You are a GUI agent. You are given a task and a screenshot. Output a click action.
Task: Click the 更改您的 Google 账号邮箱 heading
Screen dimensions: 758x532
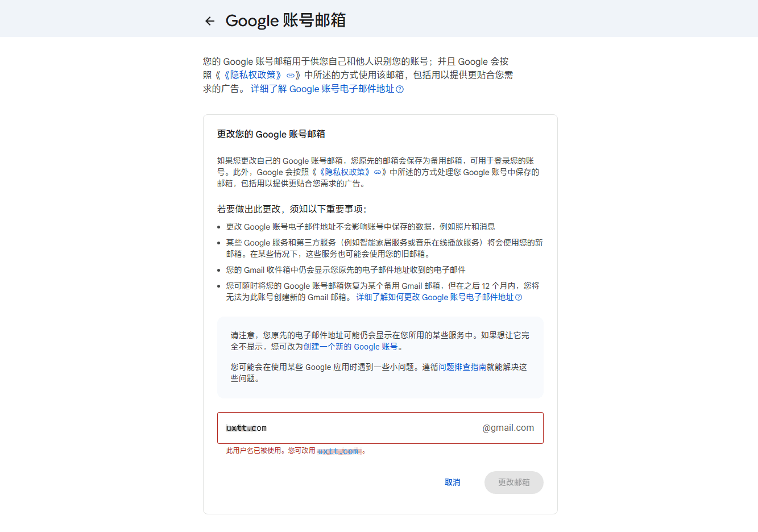(271, 134)
